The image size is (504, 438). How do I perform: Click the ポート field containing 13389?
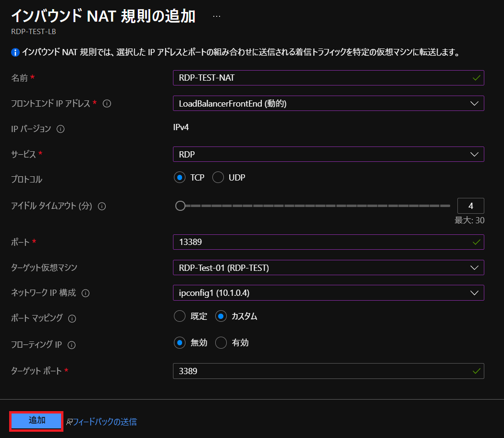[329, 242]
